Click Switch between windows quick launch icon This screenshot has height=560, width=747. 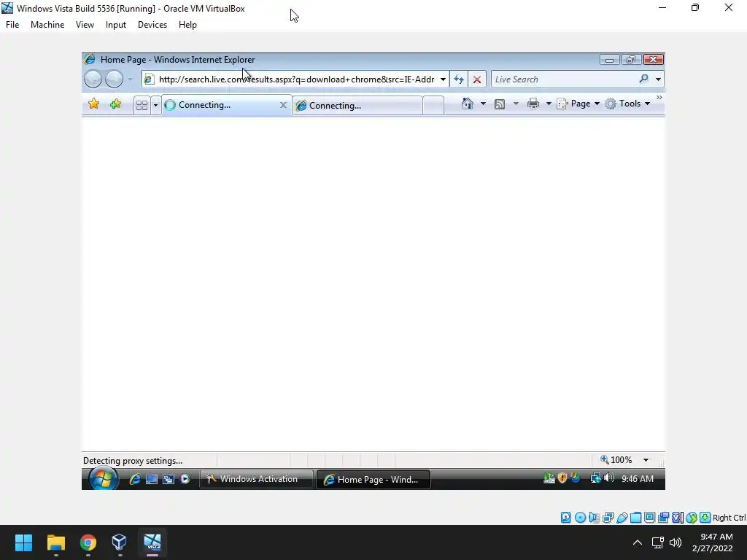click(169, 480)
